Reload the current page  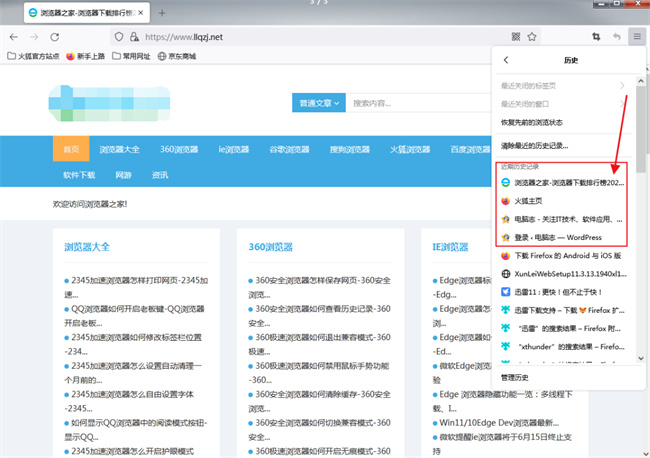click(55, 37)
